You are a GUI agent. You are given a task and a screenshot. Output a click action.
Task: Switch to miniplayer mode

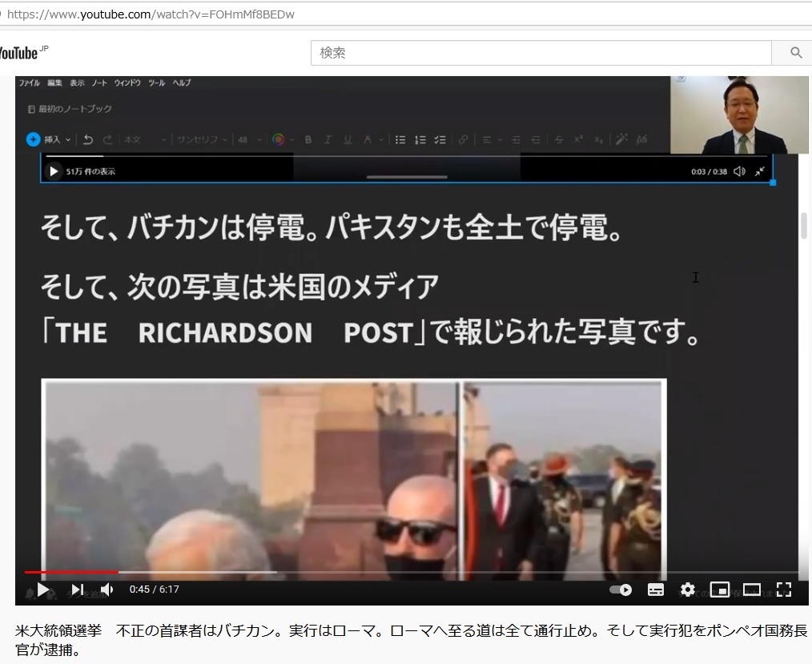click(720, 590)
